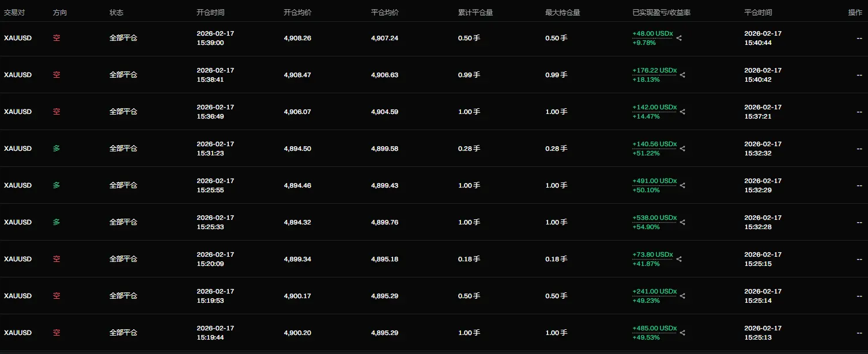Select XAUUSD row opened at 15:39:00
Image resolution: width=868 pixels, height=354 pixels.
(434, 38)
